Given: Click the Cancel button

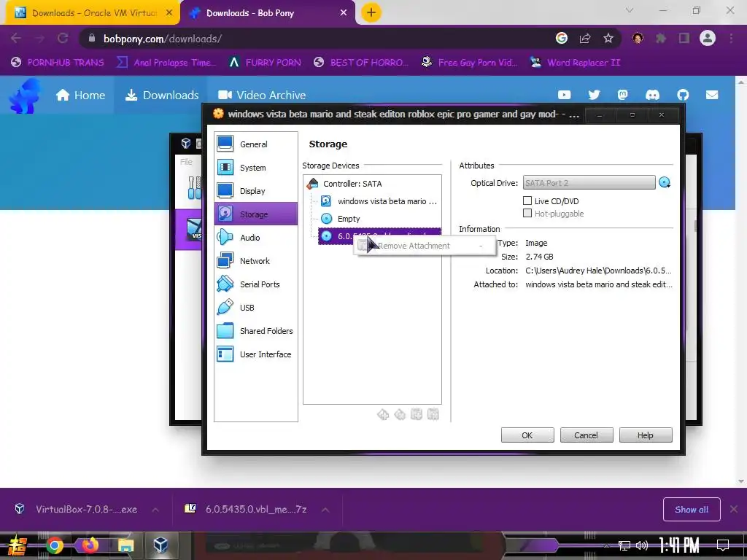Looking at the screenshot, I should pos(586,435).
